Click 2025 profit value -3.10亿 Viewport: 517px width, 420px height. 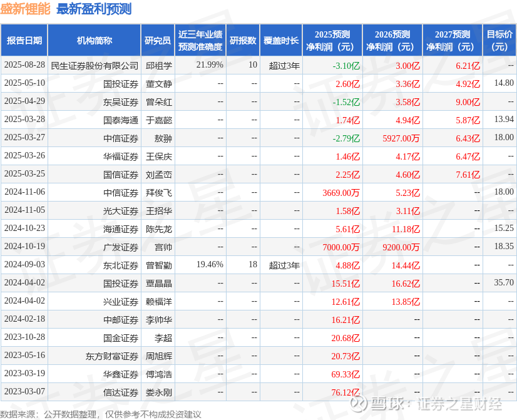pyautogui.click(x=346, y=66)
